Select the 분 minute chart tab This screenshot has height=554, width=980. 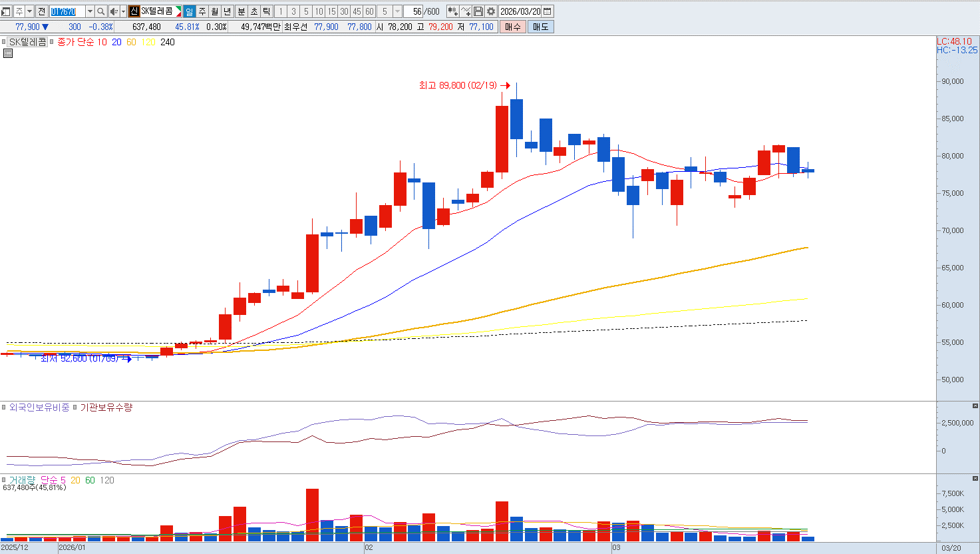[x=241, y=11]
